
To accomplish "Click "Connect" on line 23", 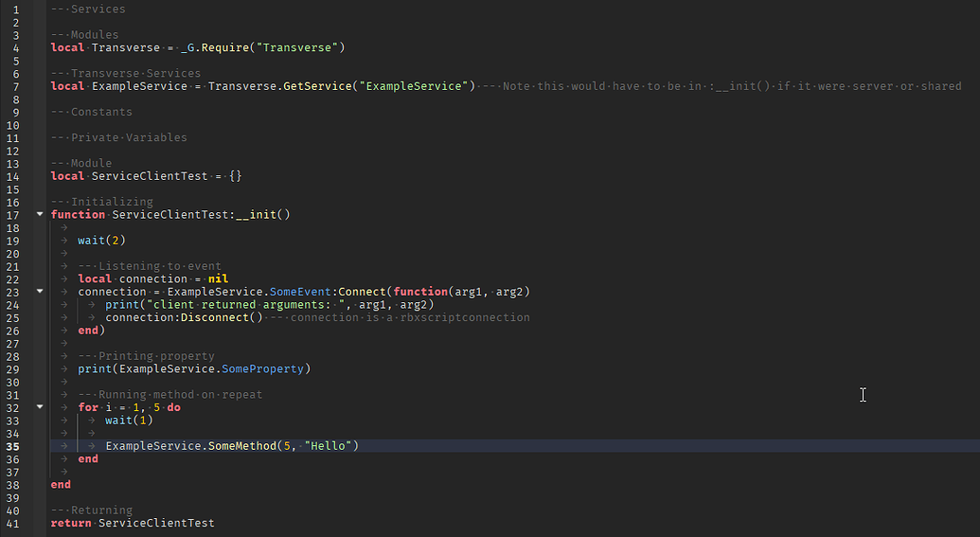I will 362,292.
